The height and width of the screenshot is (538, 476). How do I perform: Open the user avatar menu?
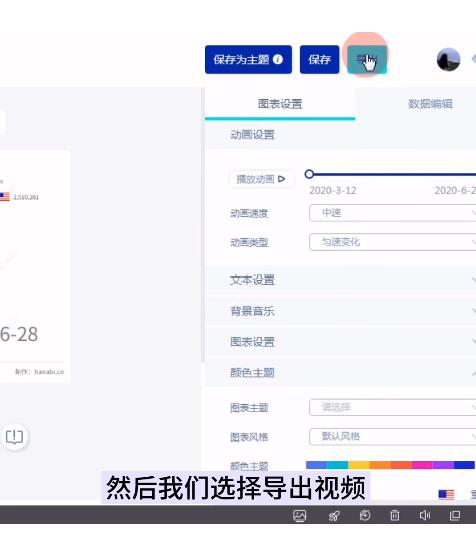(448, 59)
